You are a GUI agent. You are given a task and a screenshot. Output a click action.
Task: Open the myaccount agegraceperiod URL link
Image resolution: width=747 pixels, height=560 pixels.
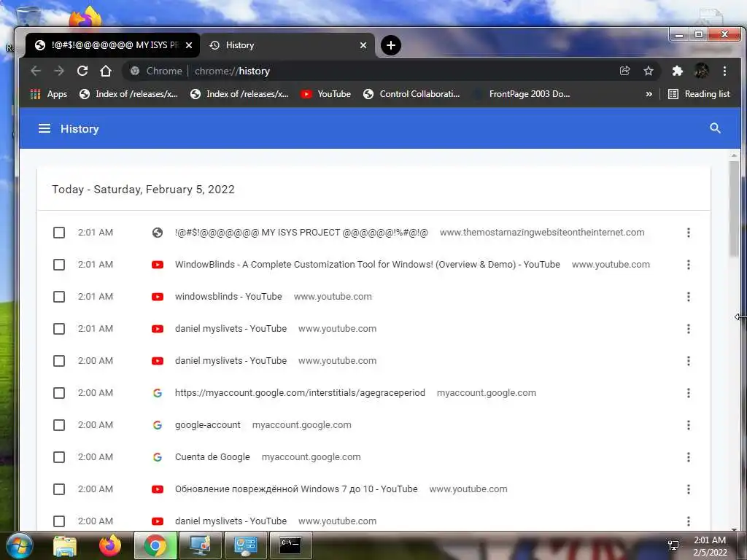(x=300, y=393)
